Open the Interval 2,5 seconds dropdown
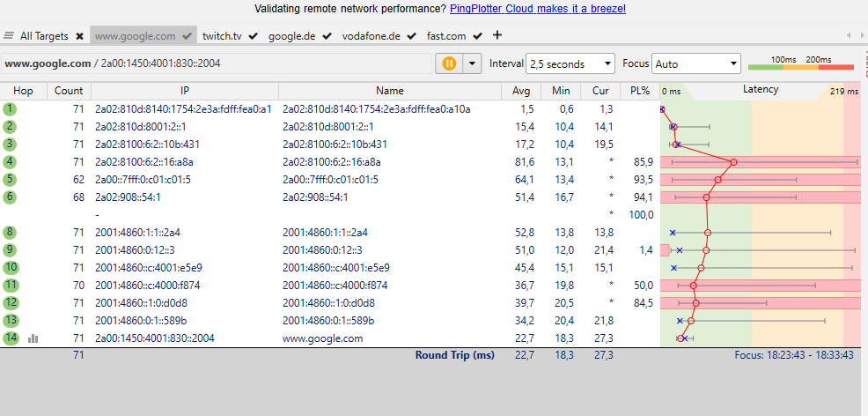The image size is (868, 416). point(570,63)
